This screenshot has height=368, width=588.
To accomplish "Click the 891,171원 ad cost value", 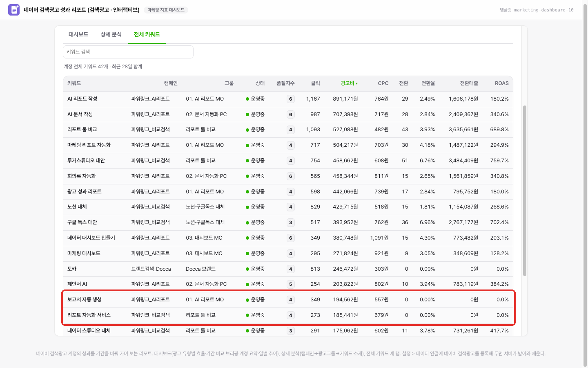I will point(345,99).
